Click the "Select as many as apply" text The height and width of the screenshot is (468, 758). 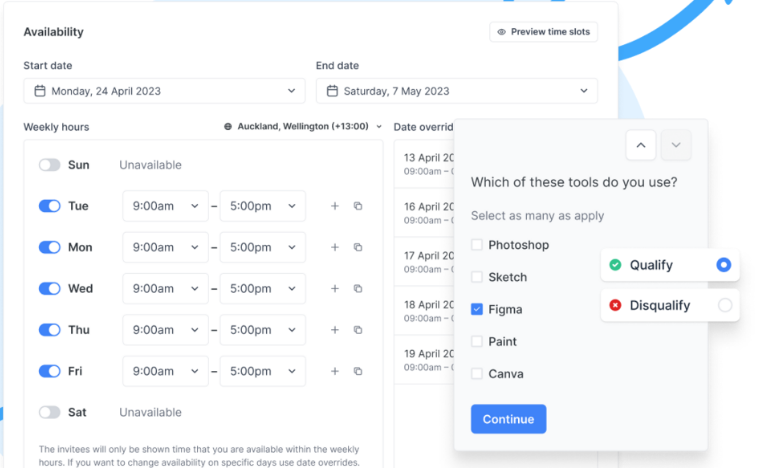pyautogui.click(x=538, y=216)
